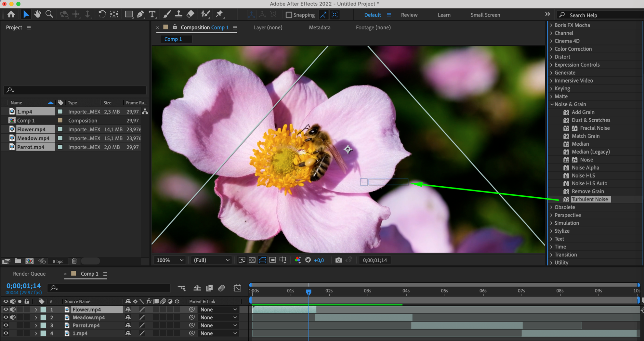Enable the Snapping checkbox
Viewport: 644px width, 341px height.
(x=289, y=15)
